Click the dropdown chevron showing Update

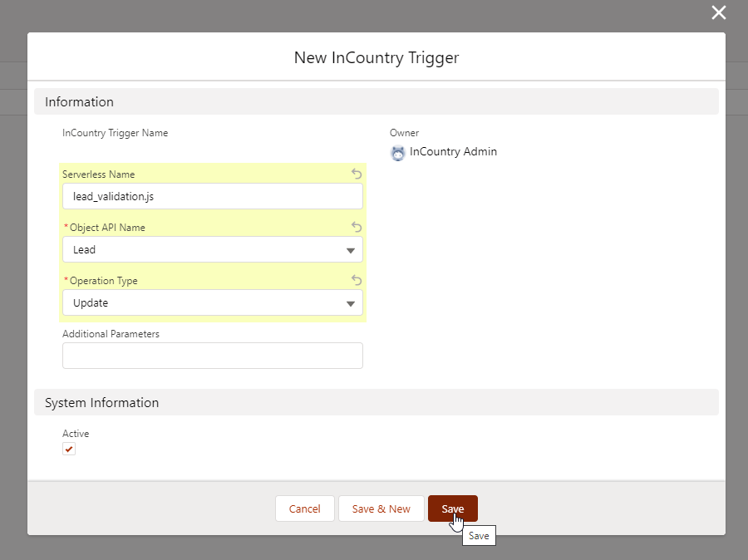coord(350,302)
